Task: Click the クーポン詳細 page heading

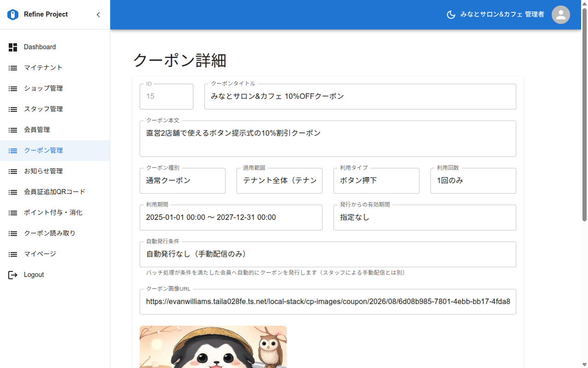Action: tap(180, 60)
